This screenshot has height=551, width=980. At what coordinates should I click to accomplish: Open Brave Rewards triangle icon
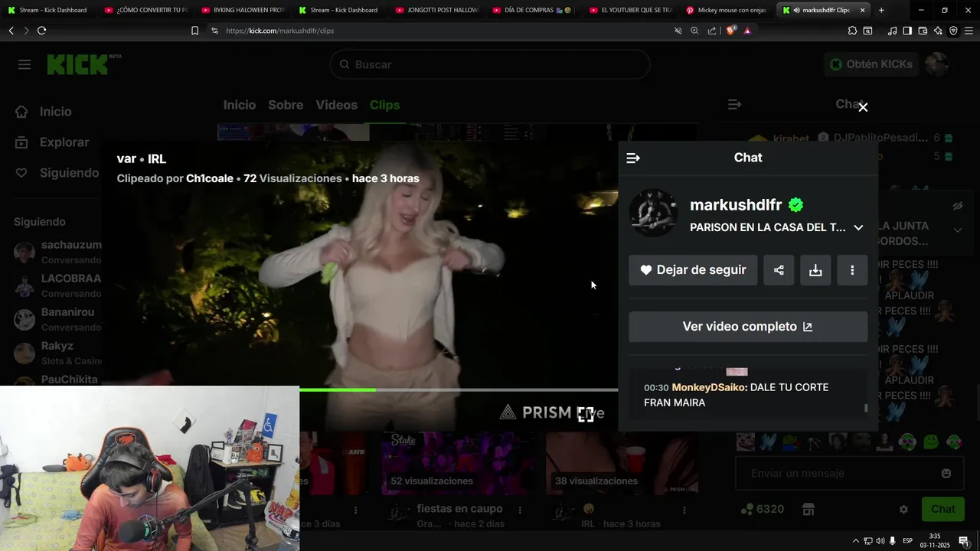[747, 31]
